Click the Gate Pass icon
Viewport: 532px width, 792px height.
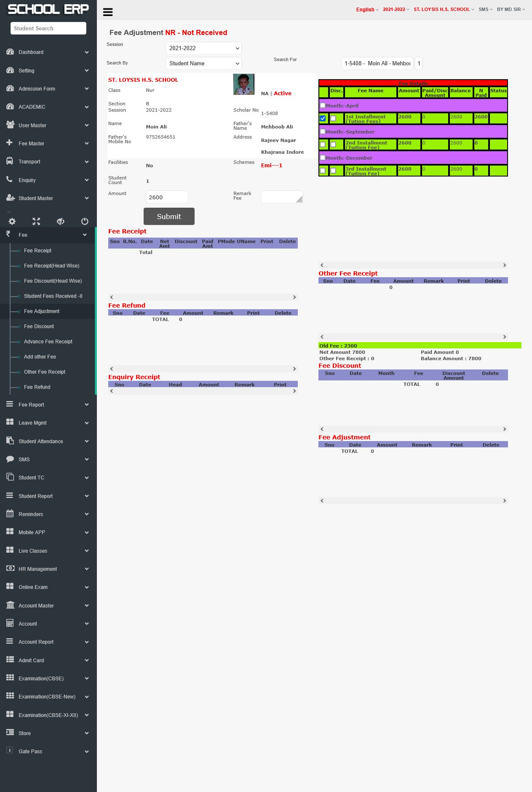[10, 750]
